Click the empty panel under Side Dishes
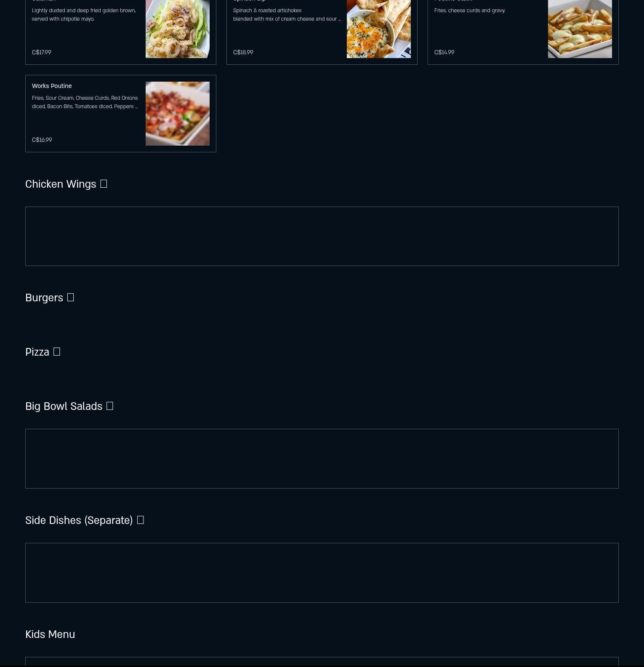Viewport: 644px width, 667px height. coord(322,573)
